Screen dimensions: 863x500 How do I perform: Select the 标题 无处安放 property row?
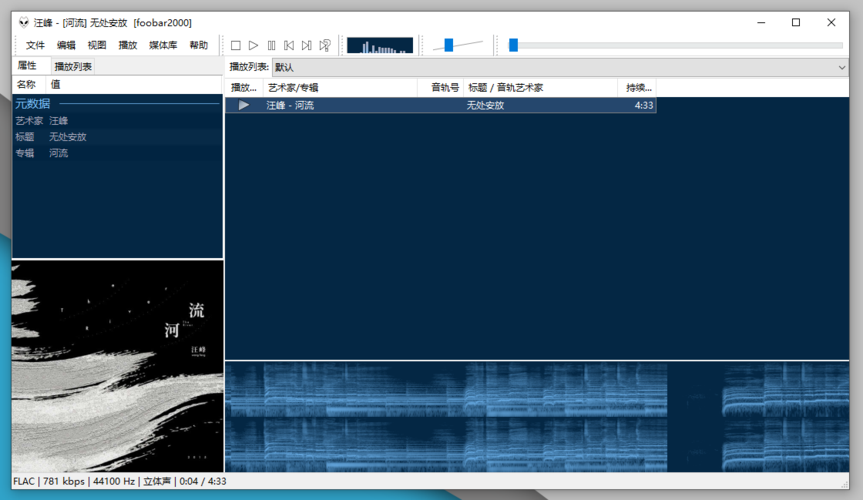click(117, 137)
